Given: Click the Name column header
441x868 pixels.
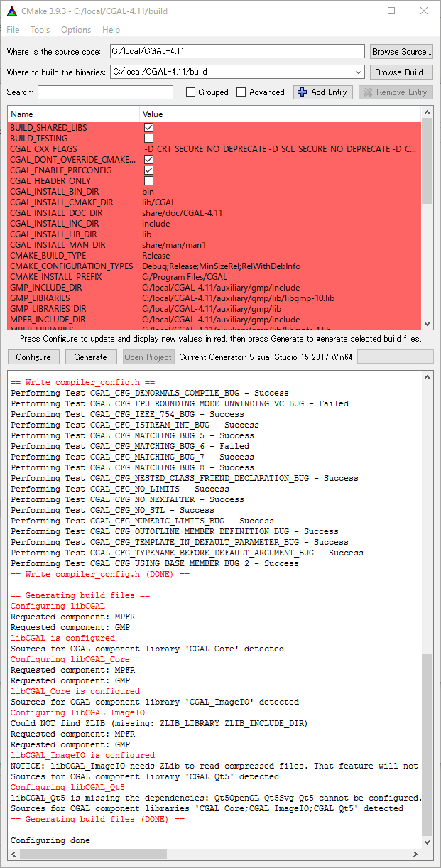Looking at the screenshot, I should coord(73,114).
